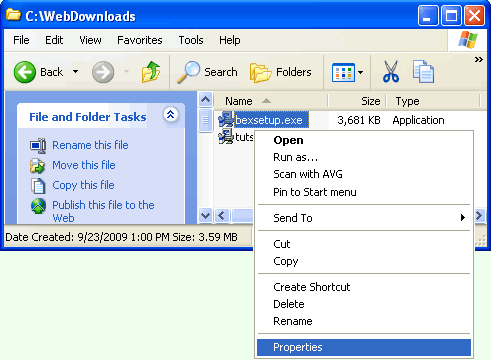Choose Copy from the context menu
The height and width of the screenshot is (360, 491).
coord(364,261)
